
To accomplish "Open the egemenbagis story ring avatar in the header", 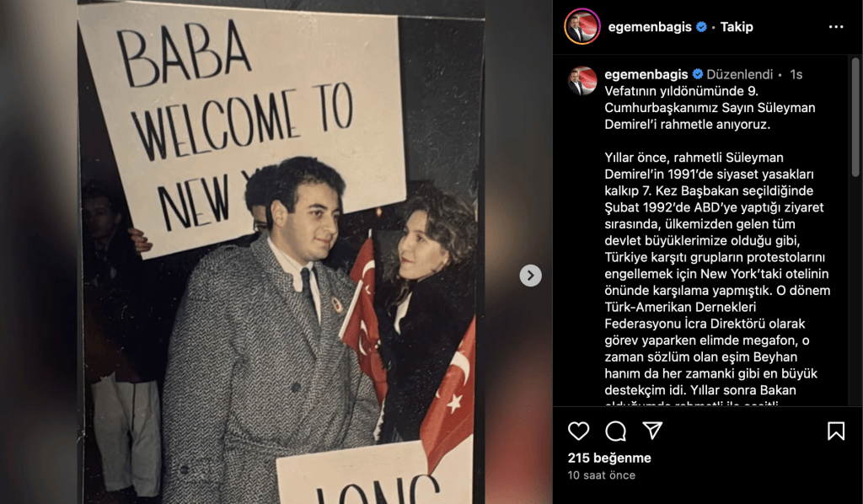I will (x=582, y=26).
